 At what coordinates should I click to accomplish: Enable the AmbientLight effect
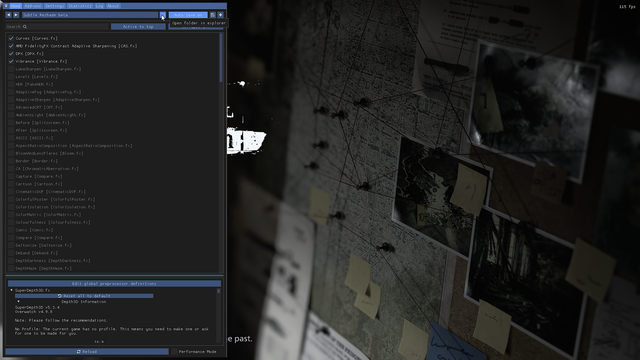(11, 115)
